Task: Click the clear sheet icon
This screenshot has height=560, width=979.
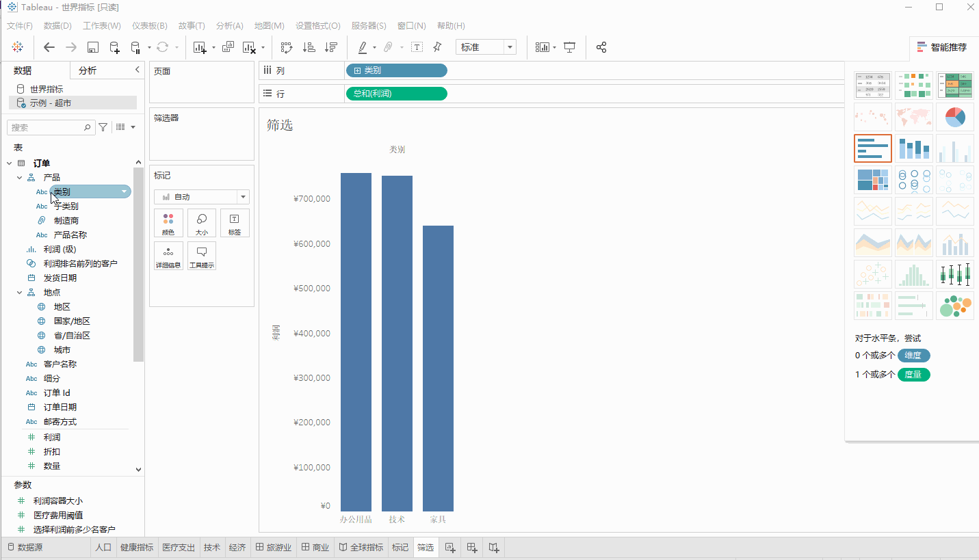Action: coord(250,47)
